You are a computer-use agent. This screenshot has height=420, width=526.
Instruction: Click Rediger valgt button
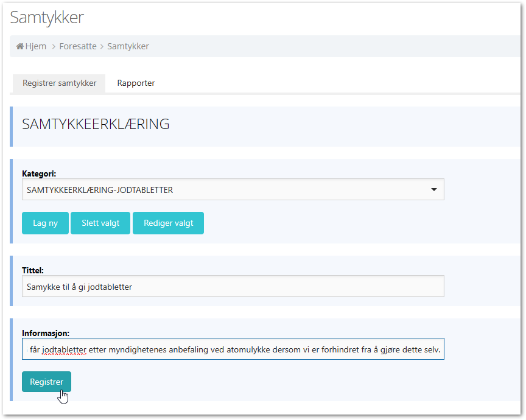coord(169,223)
